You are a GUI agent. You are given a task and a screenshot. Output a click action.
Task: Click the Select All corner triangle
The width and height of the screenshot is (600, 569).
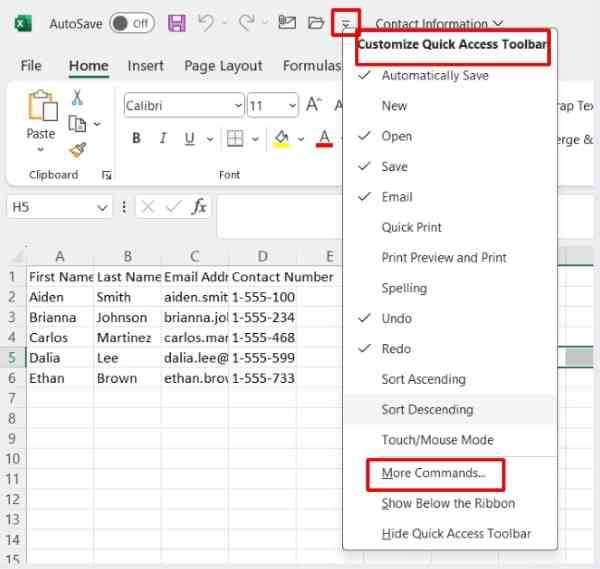pyautogui.click(x=18, y=256)
